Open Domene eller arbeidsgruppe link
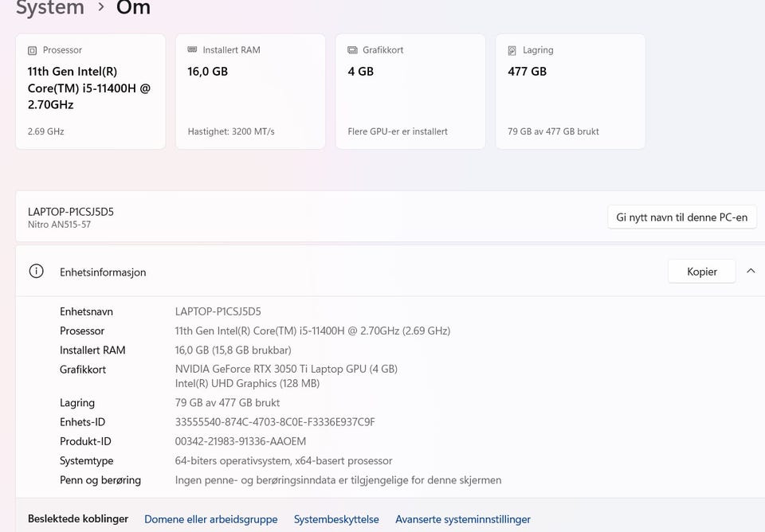Screen dimensions: 765x532 tap(210, 519)
